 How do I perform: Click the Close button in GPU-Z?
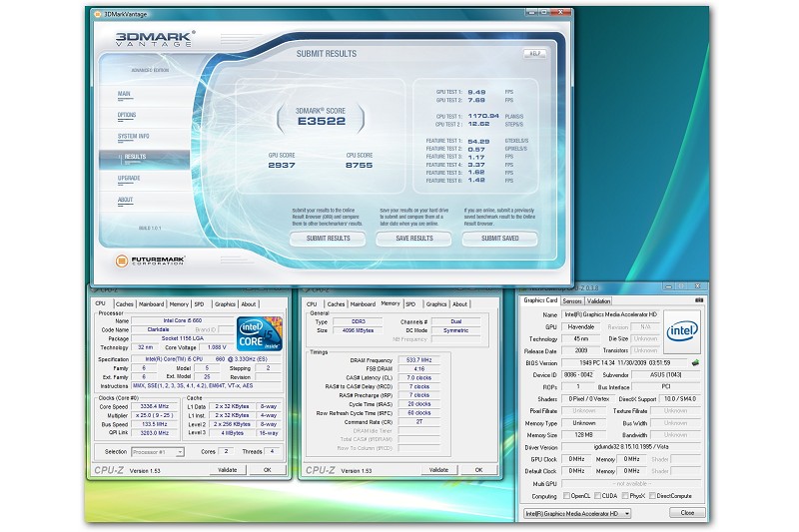687,513
